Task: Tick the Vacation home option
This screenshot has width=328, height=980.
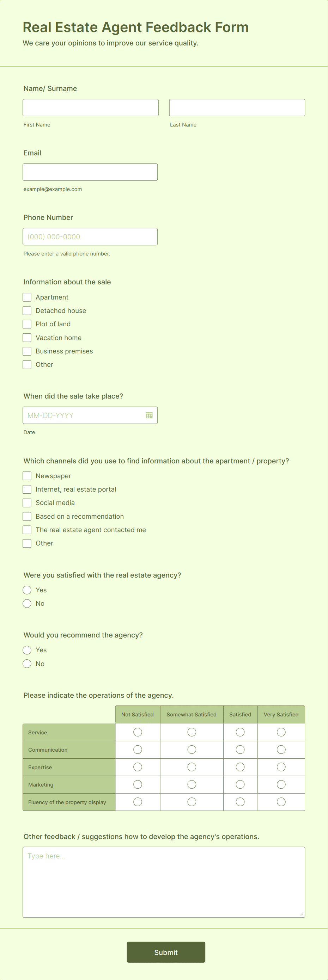Action: (27, 338)
